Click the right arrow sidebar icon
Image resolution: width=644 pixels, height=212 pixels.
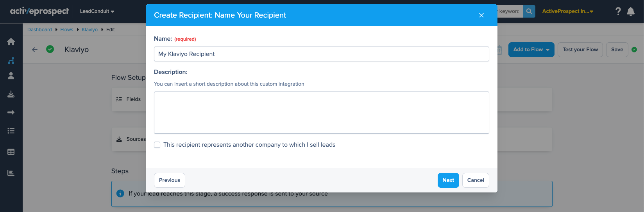click(11, 113)
